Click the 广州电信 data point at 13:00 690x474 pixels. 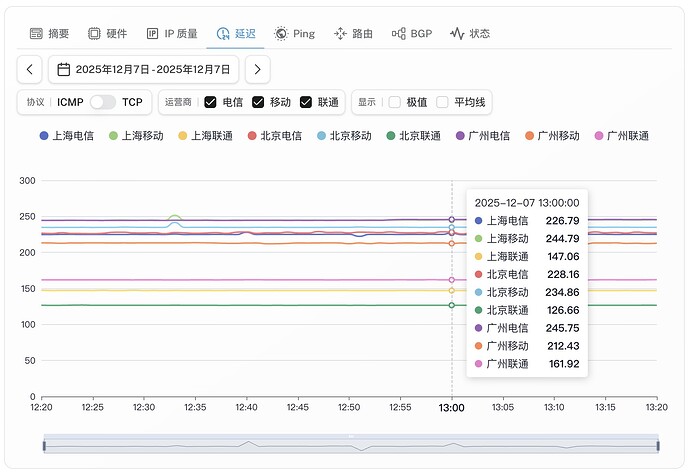pyautogui.click(x=451, y=220)
